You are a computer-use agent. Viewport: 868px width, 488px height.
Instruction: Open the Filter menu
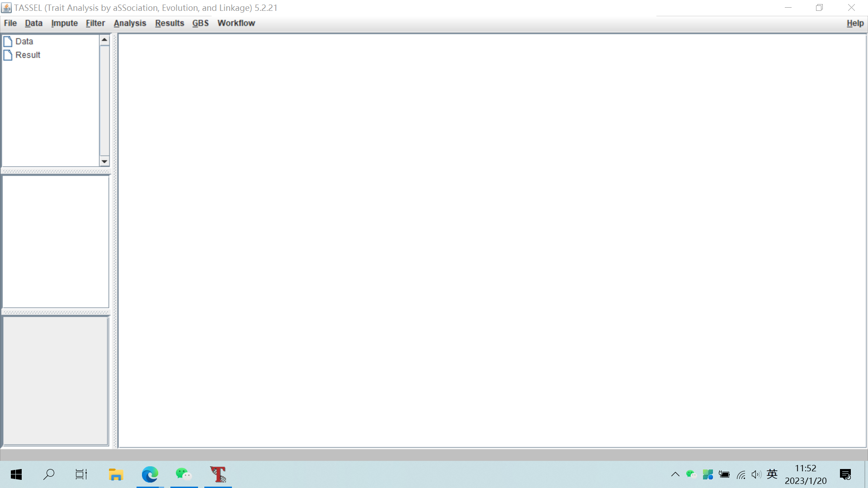pyautogui.click(x=95, y=23)
